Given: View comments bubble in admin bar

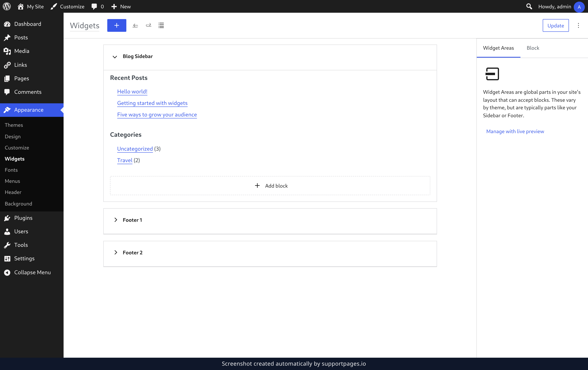Looking at the screenshot, I should pos(97,6).
